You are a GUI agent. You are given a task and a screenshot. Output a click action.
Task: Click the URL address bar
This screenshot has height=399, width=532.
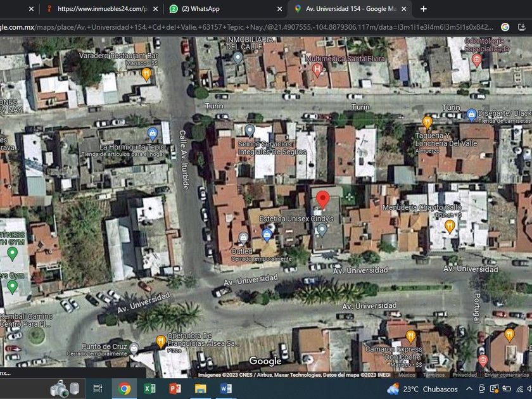(x=247, y=27)
